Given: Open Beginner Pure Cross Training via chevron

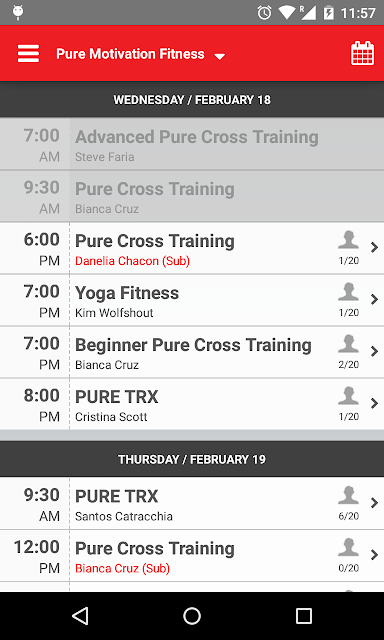Looking at the screenshot, I should [x=374, y=351].
